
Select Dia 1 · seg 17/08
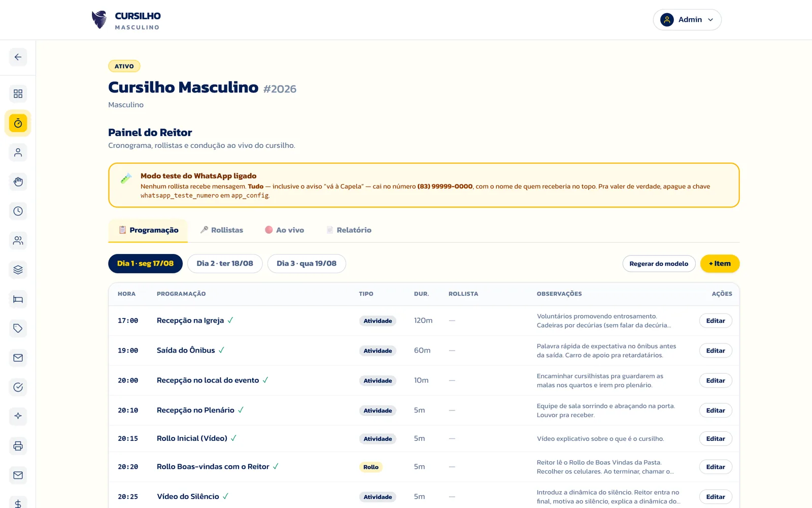pos(145,263)
